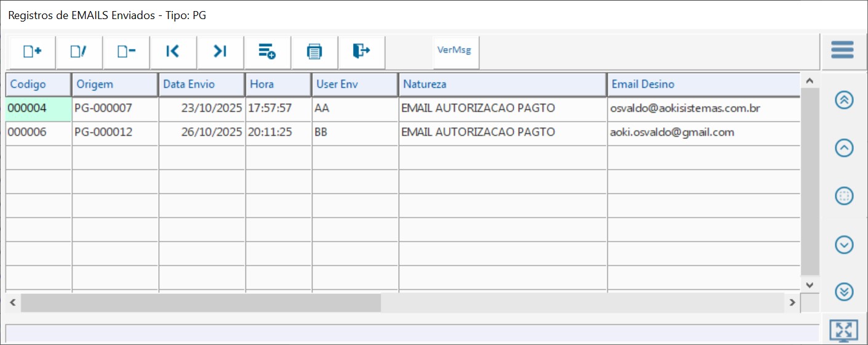Click the fullscreen expand icon at bottom right

(x=843, y=331)
